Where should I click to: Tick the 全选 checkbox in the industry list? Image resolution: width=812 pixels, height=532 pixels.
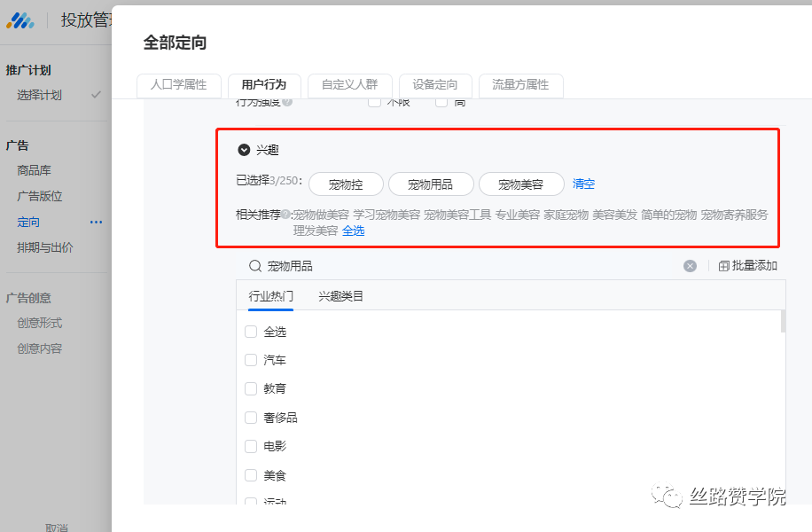(251, 332)
